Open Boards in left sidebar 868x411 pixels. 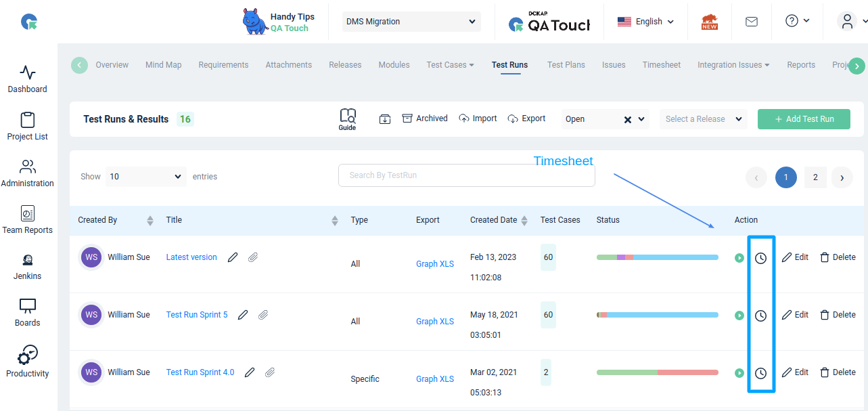coord(28,312)
